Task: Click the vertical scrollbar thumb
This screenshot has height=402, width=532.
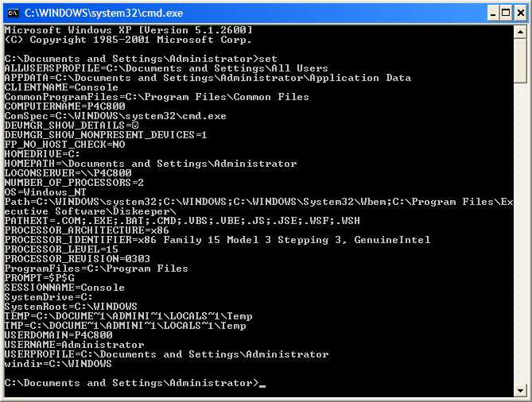Action: [x=520, y=60]
